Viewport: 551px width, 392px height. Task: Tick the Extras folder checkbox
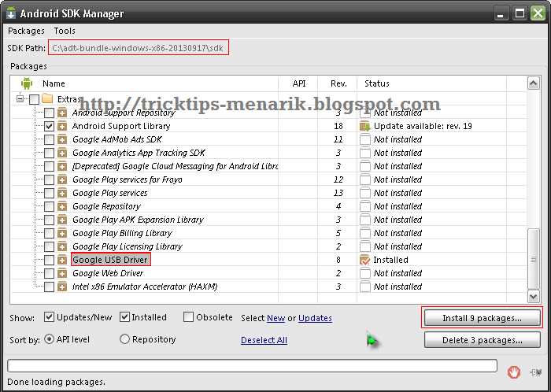pos(34,99)
